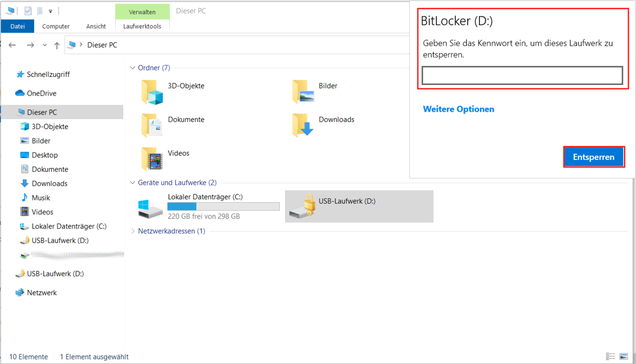Image resolution: width=636 pixels, height=364 pixels.
Task: Open Videos in the navigation pane
Action: 42,212
